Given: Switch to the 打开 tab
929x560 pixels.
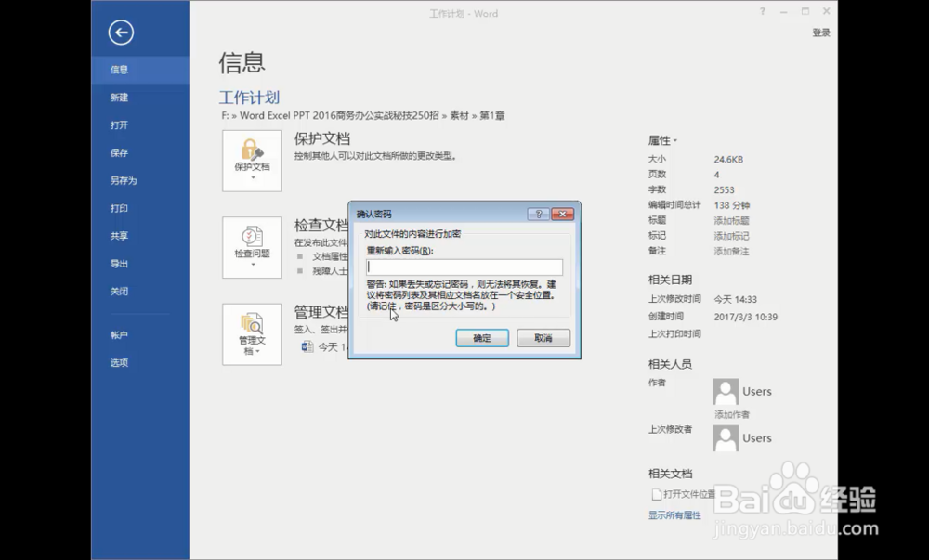Looking at the screenshot, I should 118,124.
